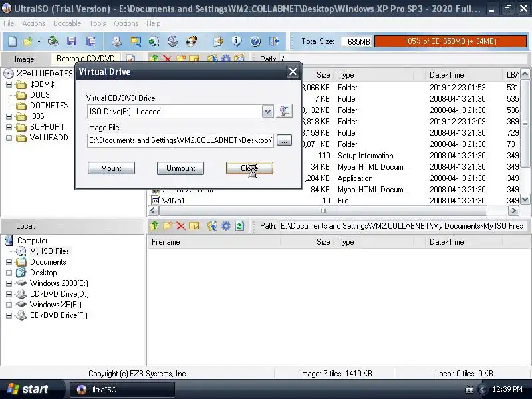Expand the Documents node in Local tree

point(9,262)
